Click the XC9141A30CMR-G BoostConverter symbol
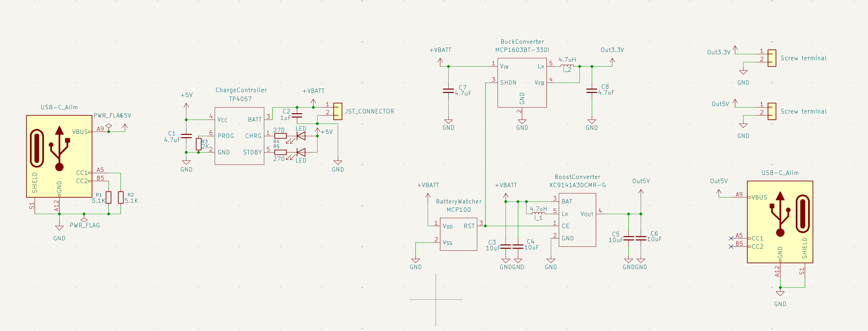868x331 pixels. (577, 221)
